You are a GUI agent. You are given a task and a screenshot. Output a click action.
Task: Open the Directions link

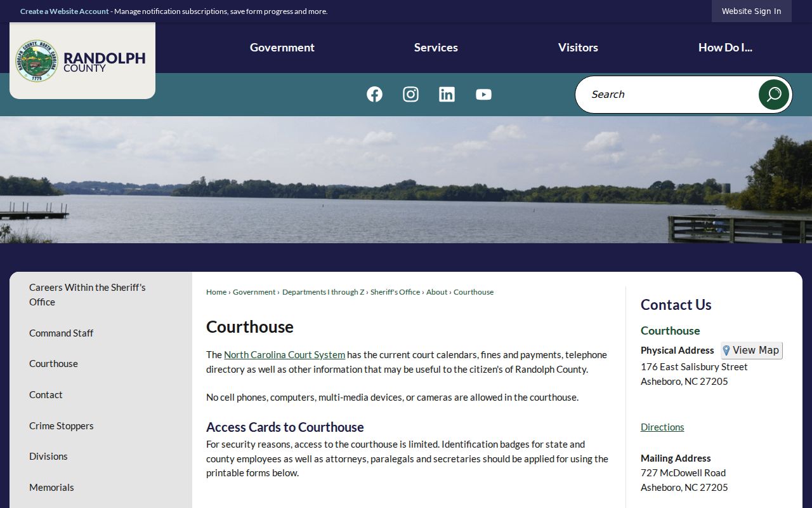pyautogui.click(x=662, y=427)
